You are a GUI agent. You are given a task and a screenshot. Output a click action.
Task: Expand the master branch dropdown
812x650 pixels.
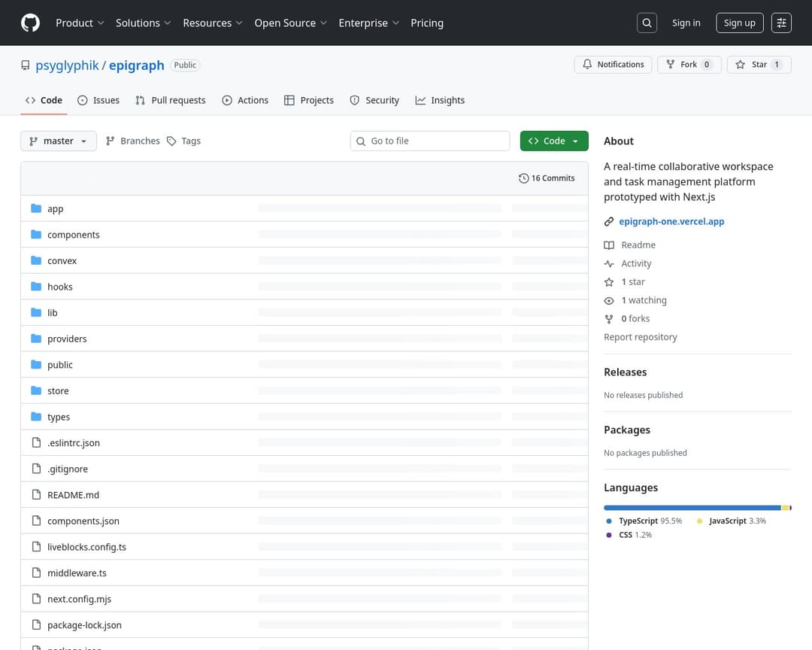[59, 141]
